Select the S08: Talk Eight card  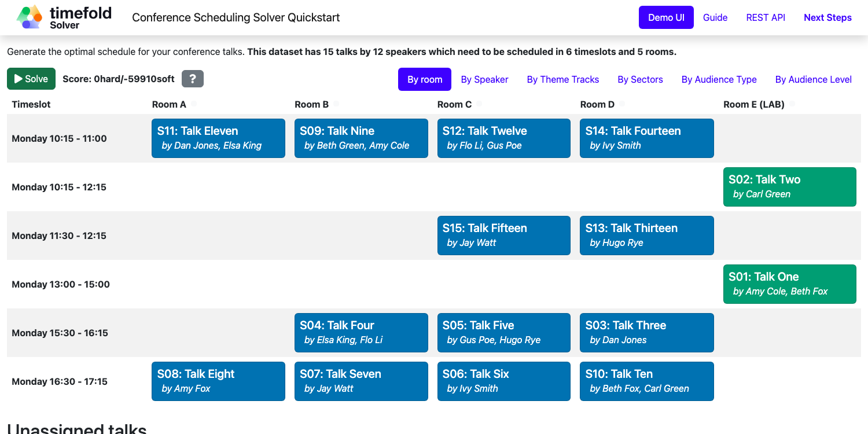click(x=218, y=381)
